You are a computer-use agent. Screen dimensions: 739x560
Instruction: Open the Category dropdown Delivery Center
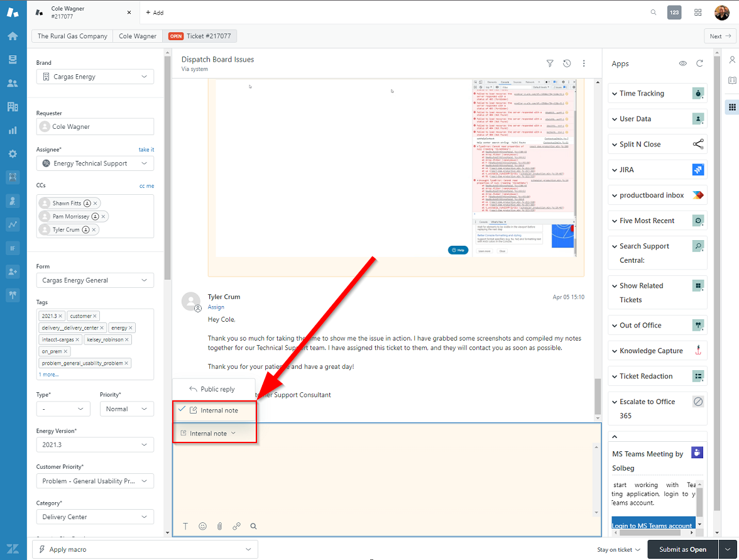click(x=96, y=517)
